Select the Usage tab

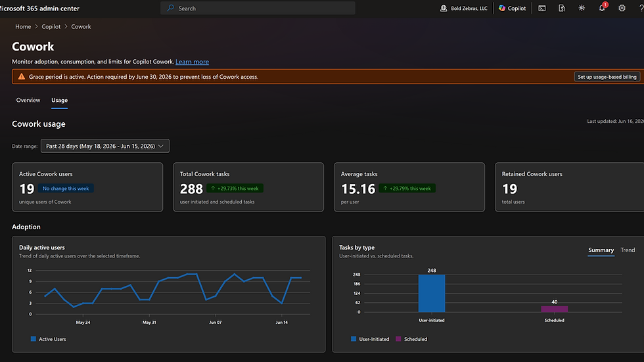(x=60, y=100)
